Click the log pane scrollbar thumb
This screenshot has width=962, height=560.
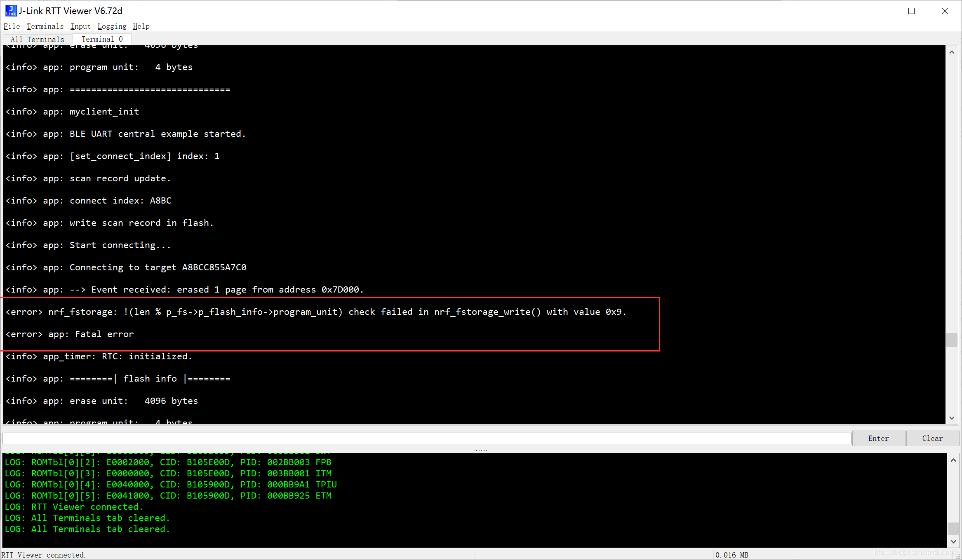point(953,528)
